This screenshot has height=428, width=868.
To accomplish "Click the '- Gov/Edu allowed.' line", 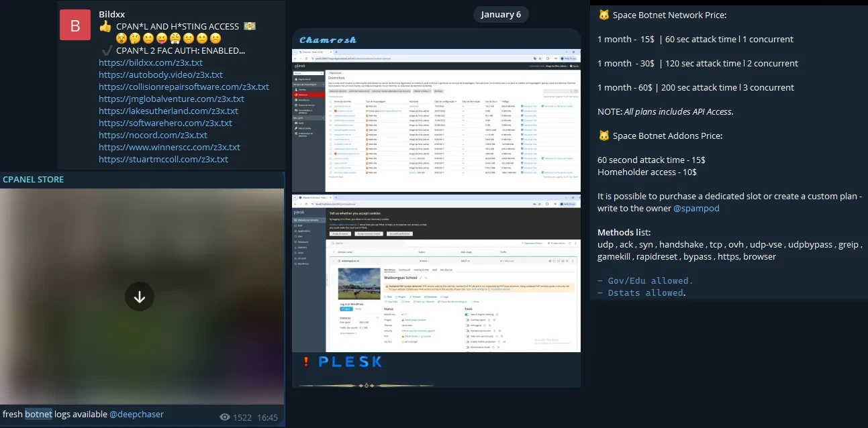I will coord(645,280).
